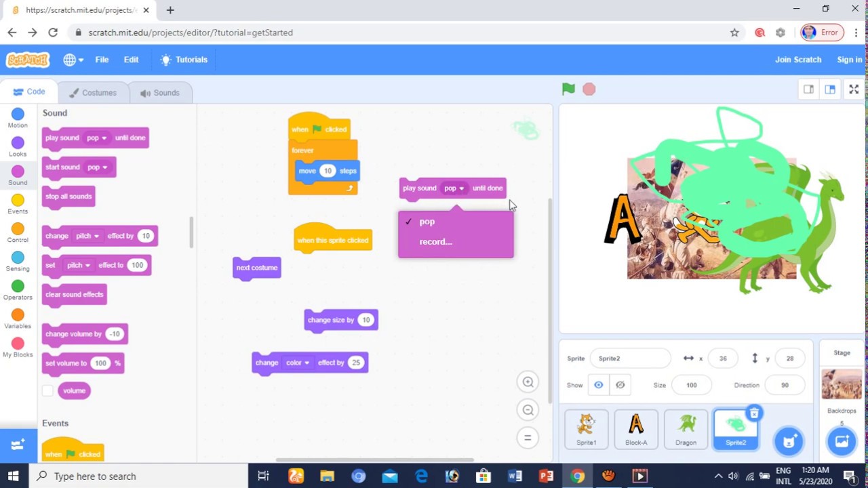
Task: Hide the sprite with crossed eye icon
Action: click(620, 385)
